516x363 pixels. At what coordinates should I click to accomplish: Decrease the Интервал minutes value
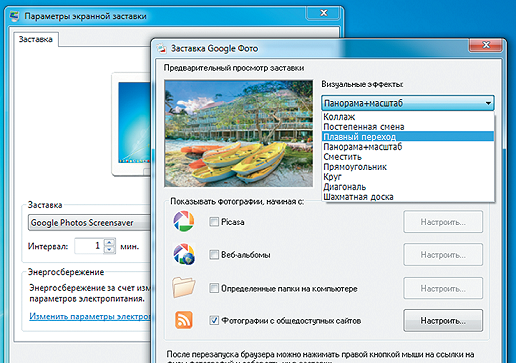click(110, 250)
